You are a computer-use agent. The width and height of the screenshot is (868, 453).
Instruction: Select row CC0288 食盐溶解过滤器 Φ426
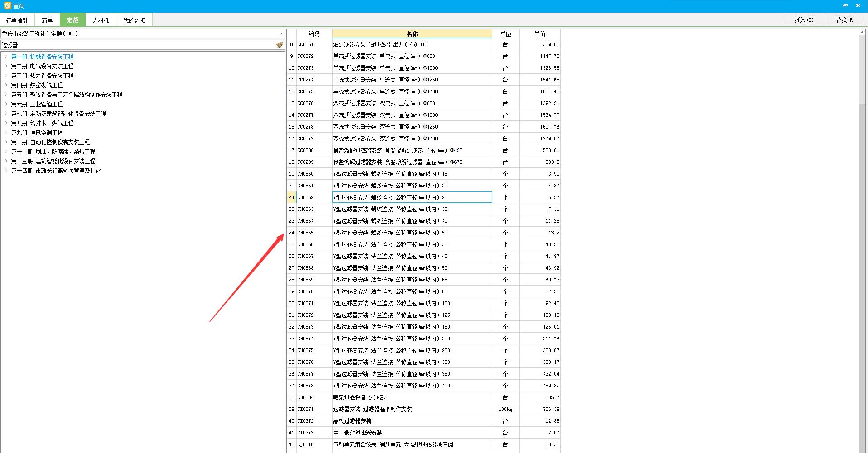424,150
